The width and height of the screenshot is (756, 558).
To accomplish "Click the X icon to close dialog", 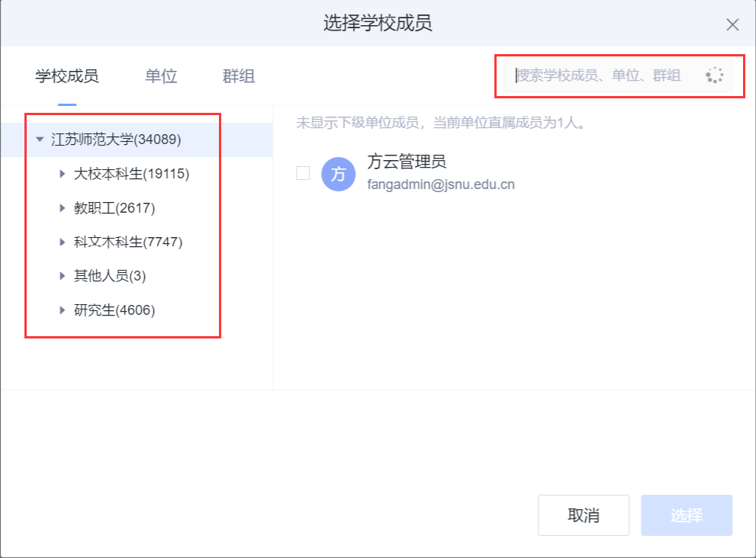I will click(732, 24).
